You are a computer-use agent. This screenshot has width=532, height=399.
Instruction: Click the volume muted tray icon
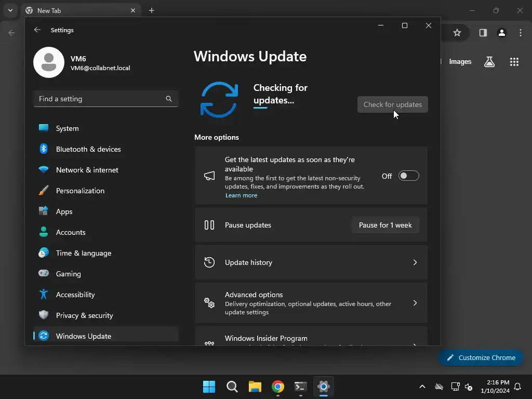[469, 387]
